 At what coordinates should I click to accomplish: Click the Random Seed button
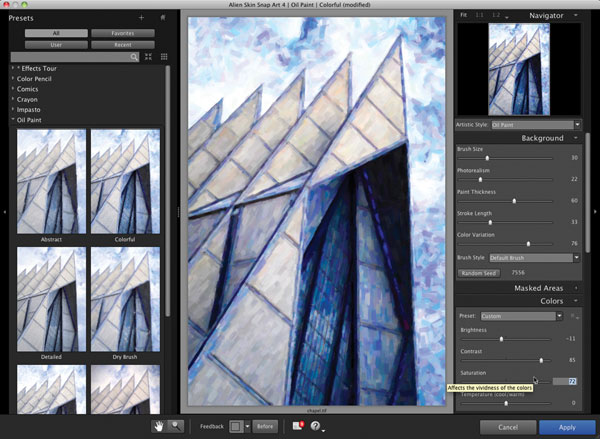[479, 273]
